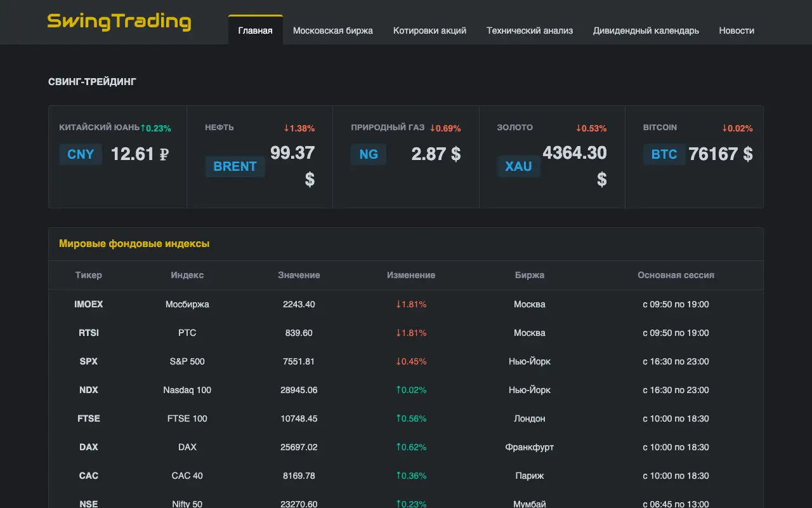The width and height of the screenshot is (812, 508).
Task: Click the BTC ticker badge
Action: [x=664, y=154]
